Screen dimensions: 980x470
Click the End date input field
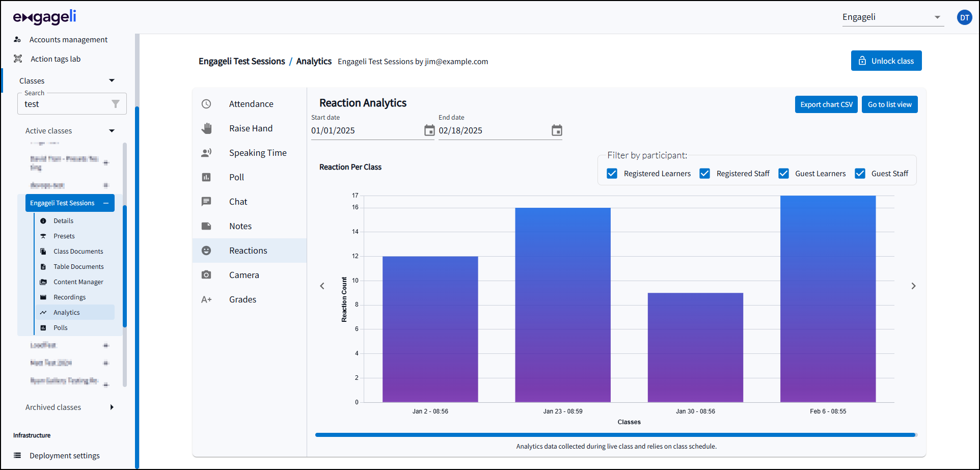(494, 130)
